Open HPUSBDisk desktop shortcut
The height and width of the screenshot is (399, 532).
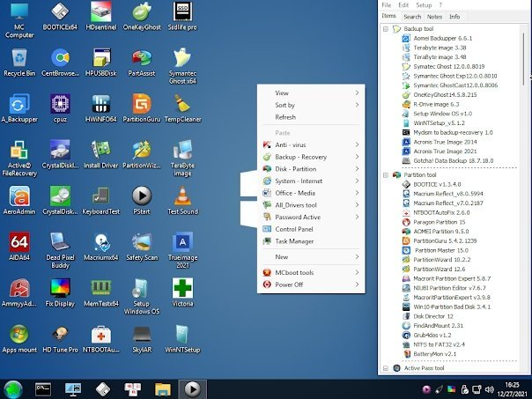pos(100,63)
